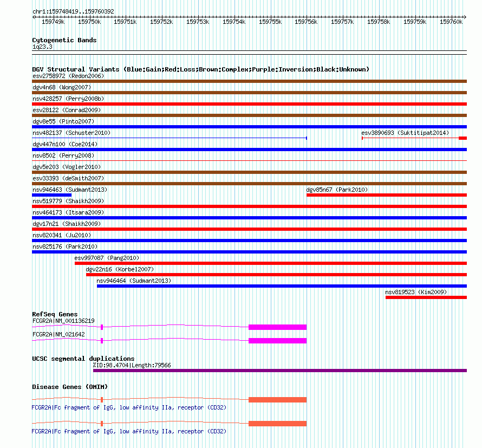Select the short blue nsv946463 gain bar
Viewport: 482px width, 448px height.
pos(51,195)
